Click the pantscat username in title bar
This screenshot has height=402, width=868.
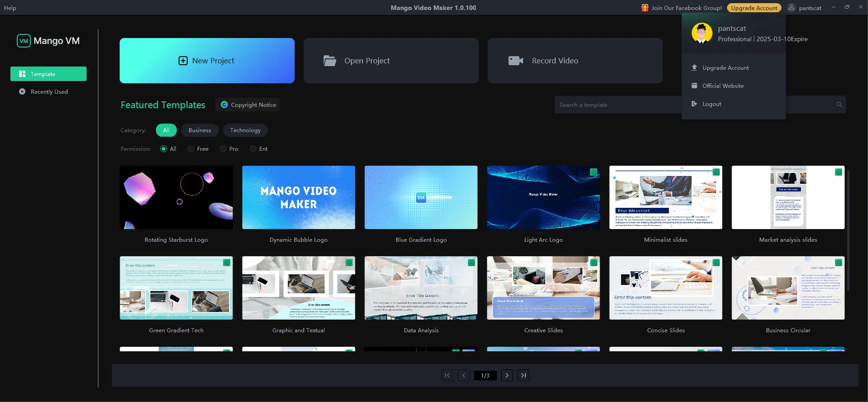810,8
